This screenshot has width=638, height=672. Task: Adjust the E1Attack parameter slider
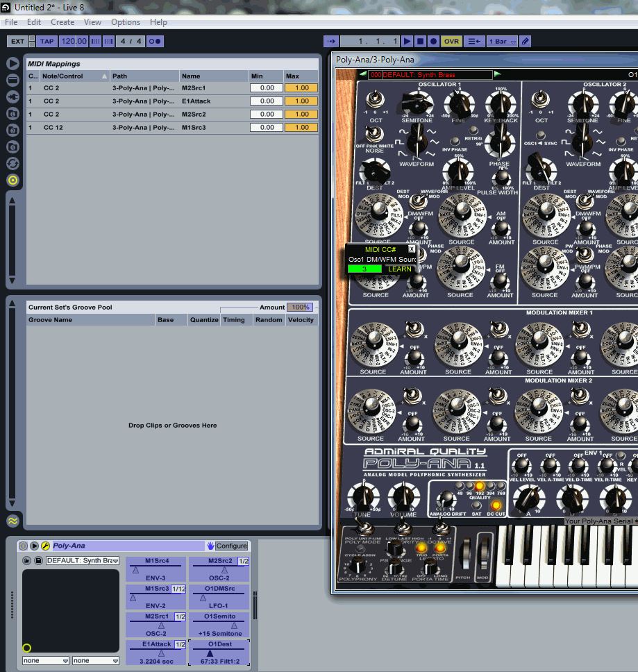156,653
